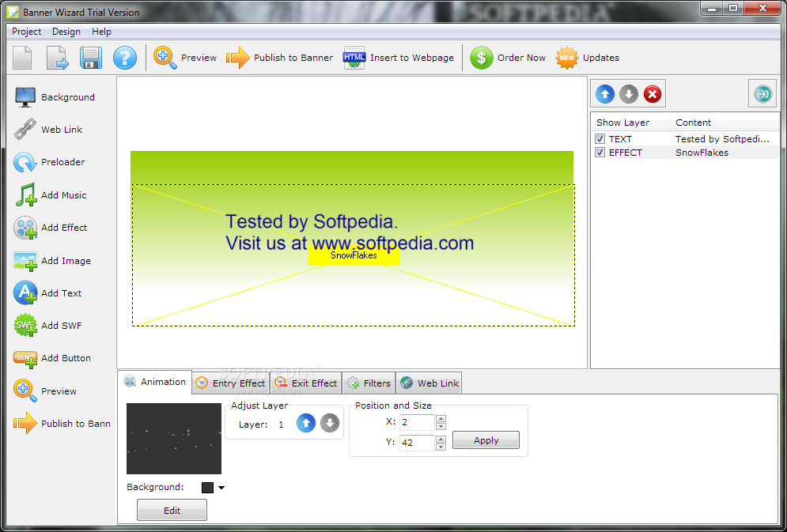Select Add Button in sidebar
Image resolution: width=787 pixels, height=532 pixels.
pos(52,358)
